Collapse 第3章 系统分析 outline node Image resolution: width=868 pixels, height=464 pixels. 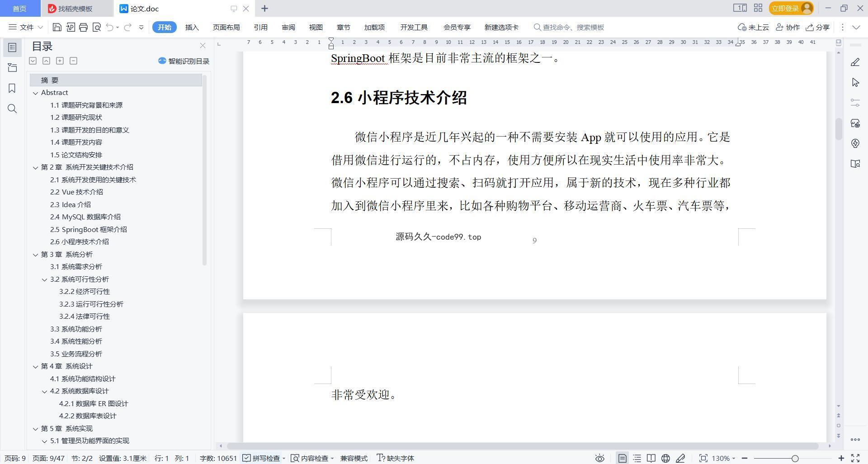[35, 255]
